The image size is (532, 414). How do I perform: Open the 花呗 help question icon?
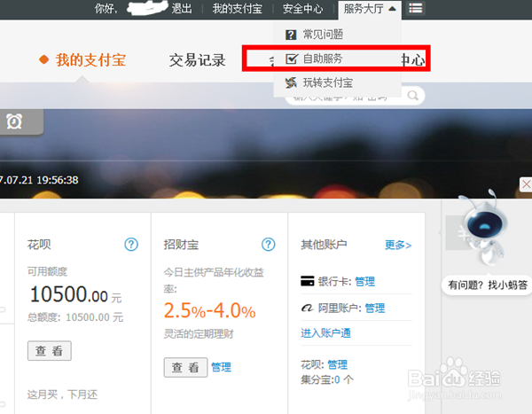coord(131,245)
